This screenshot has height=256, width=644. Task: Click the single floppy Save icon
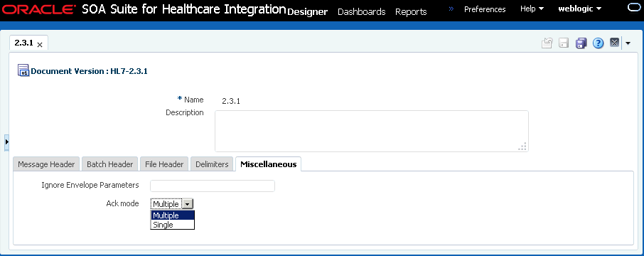click(564, 43)
